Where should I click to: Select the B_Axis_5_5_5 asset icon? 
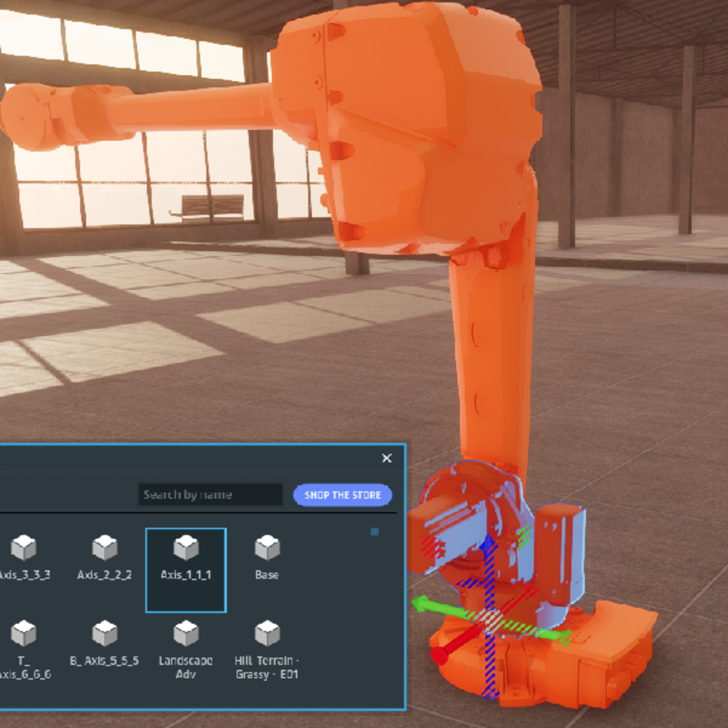(104, 634)
